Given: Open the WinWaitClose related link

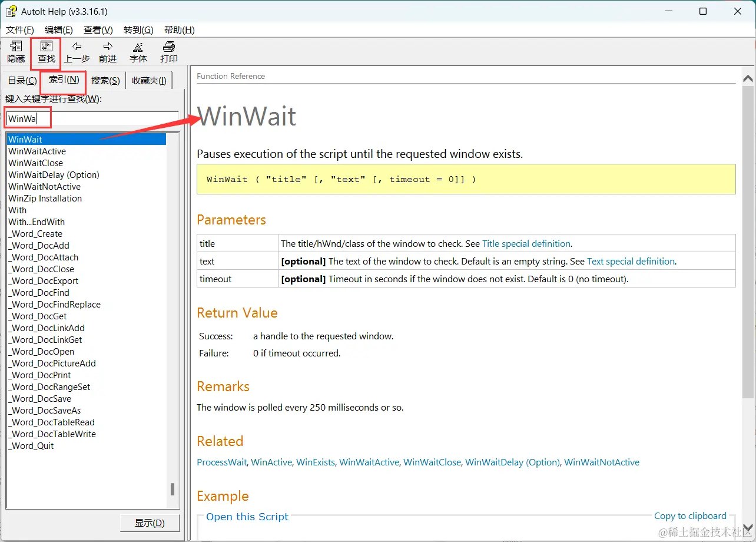Looking at the screenshot, I should pos(432,462).
